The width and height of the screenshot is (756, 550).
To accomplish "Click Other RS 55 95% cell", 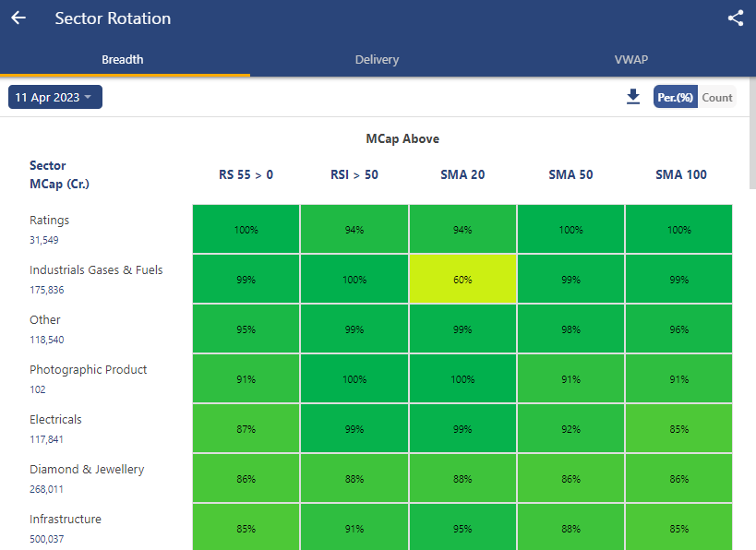I will (246, 329).
